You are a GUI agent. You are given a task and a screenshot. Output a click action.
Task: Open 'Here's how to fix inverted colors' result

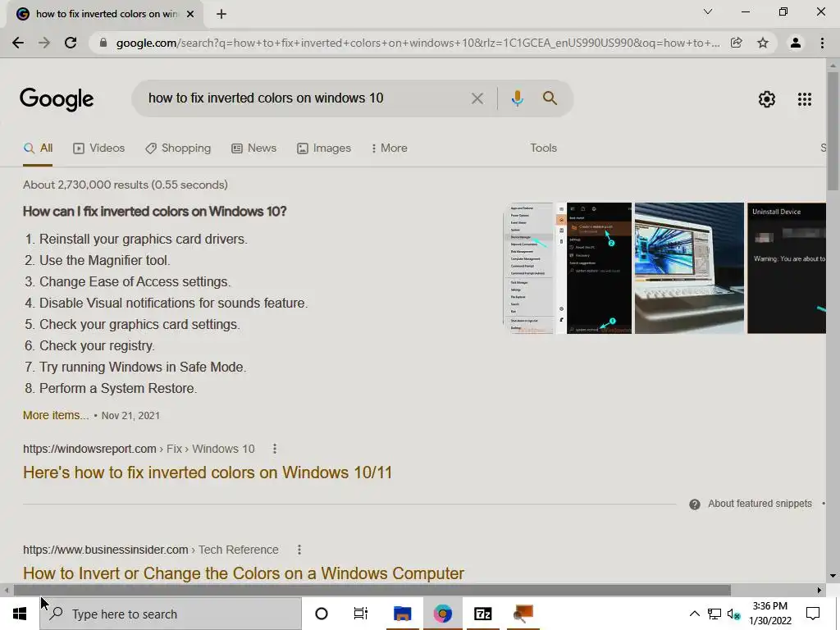(208, 472)
